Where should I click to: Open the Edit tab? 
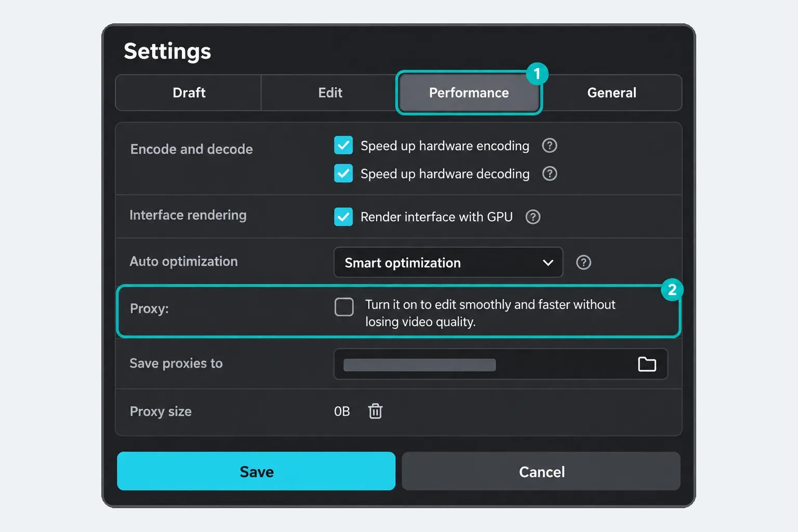pyautogui.click(x=330, y=92)
